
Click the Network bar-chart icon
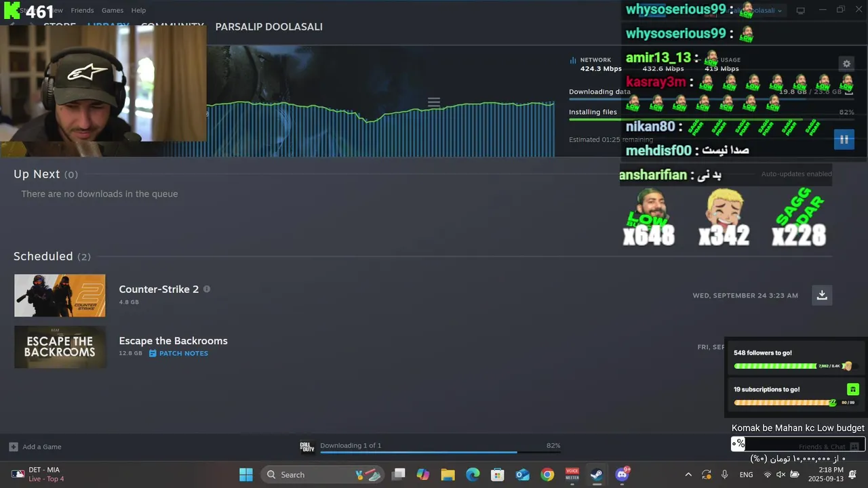coord(573,60)
